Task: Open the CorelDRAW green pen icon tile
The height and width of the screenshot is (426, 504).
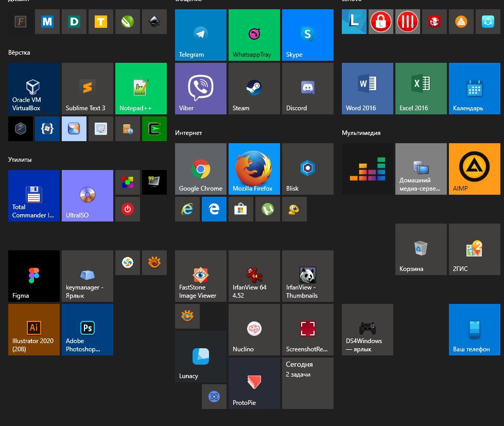Action: pyautogui.click(x=128, y=22)
